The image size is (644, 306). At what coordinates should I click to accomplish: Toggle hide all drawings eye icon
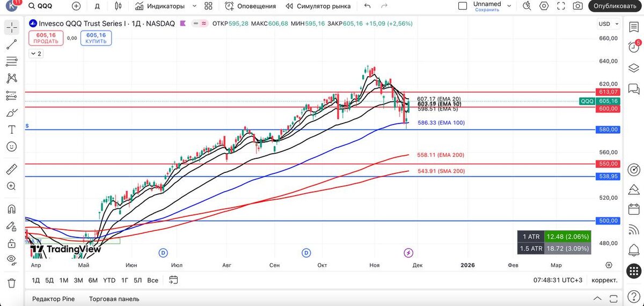click(x=11, y=260)
